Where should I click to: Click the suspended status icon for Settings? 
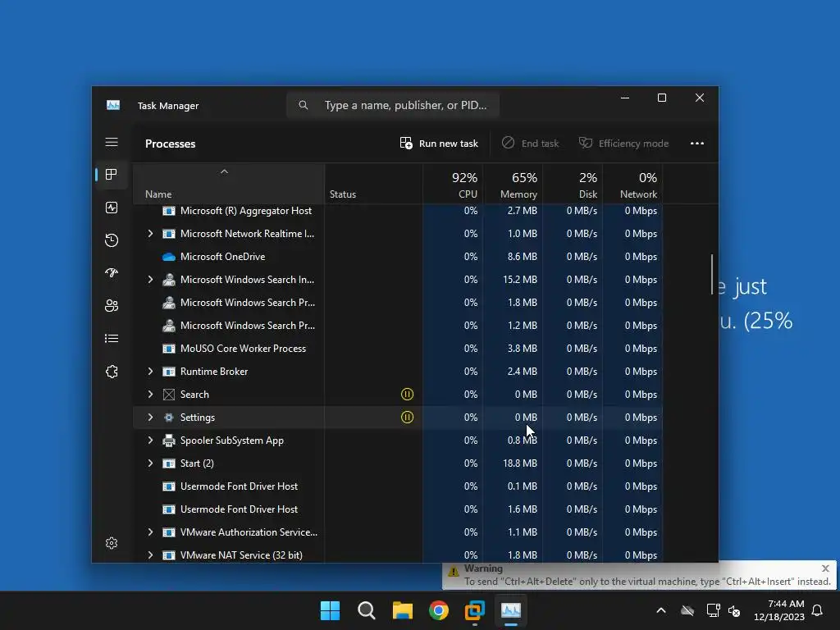pos(407,418)
